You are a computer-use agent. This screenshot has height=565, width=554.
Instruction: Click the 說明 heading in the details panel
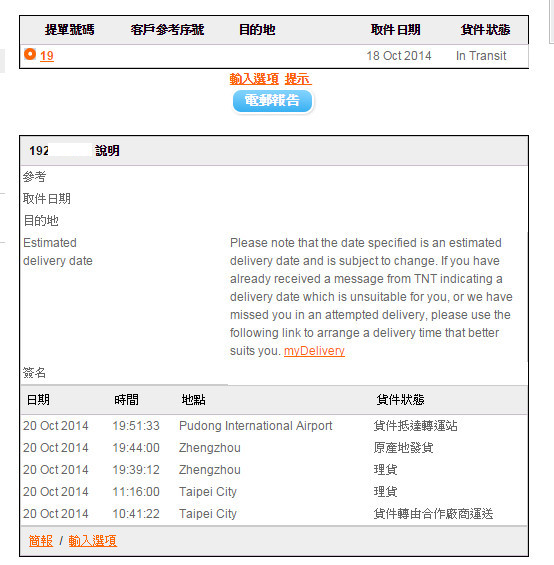coord(107,151)
